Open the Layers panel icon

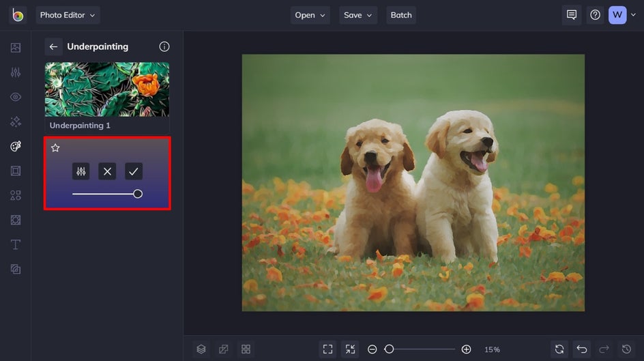(201, 349)
